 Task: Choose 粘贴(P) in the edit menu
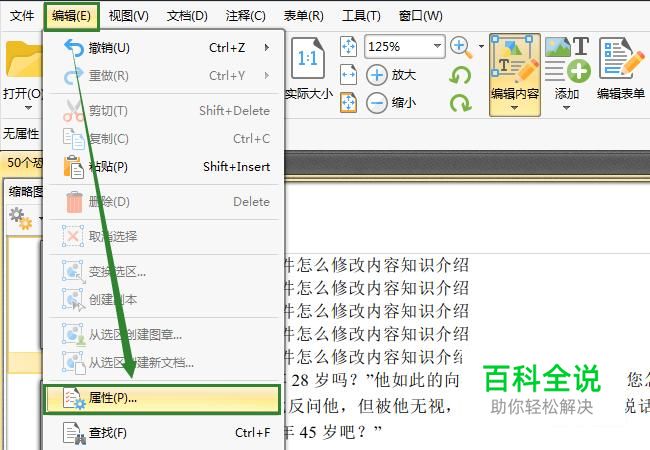164,167
